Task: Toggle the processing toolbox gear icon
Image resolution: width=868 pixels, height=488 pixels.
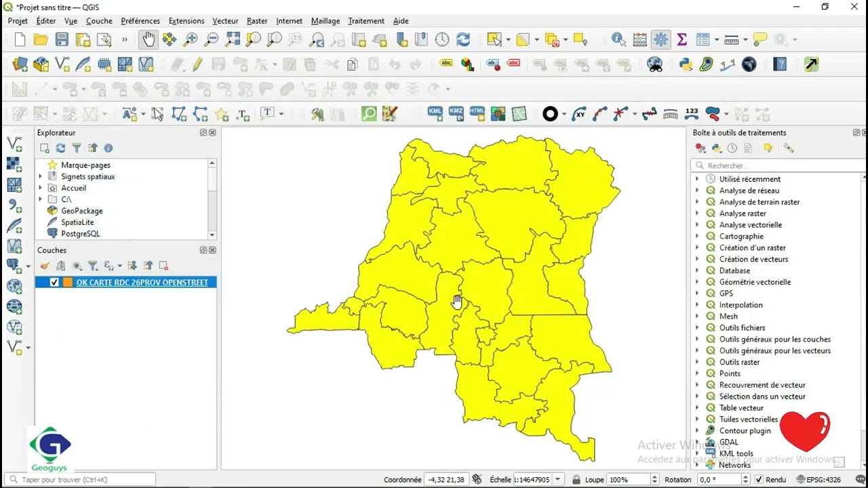Action: [x=660, y=39]
